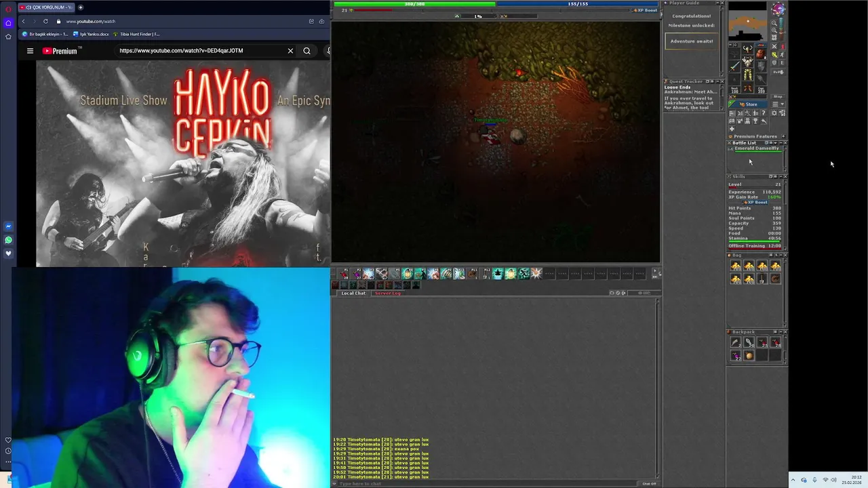
Task: Click the Stop button
Action: (778, 96)
